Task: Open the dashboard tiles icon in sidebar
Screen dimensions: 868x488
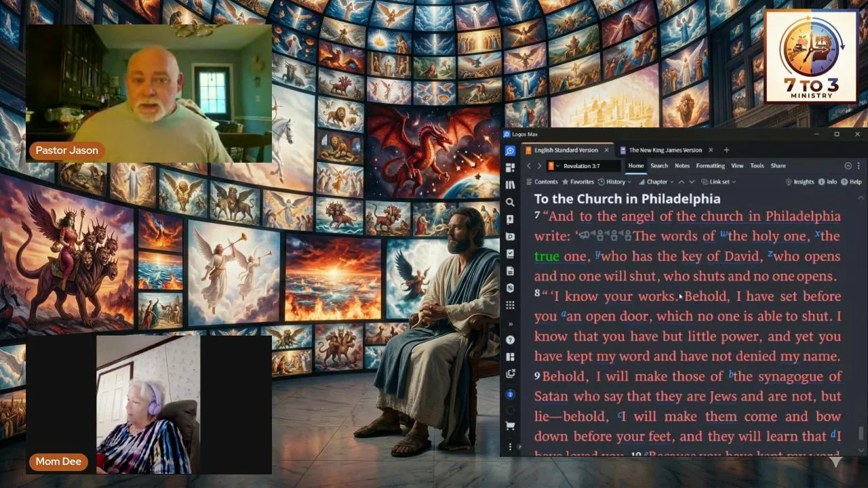Action: point(510,167)
